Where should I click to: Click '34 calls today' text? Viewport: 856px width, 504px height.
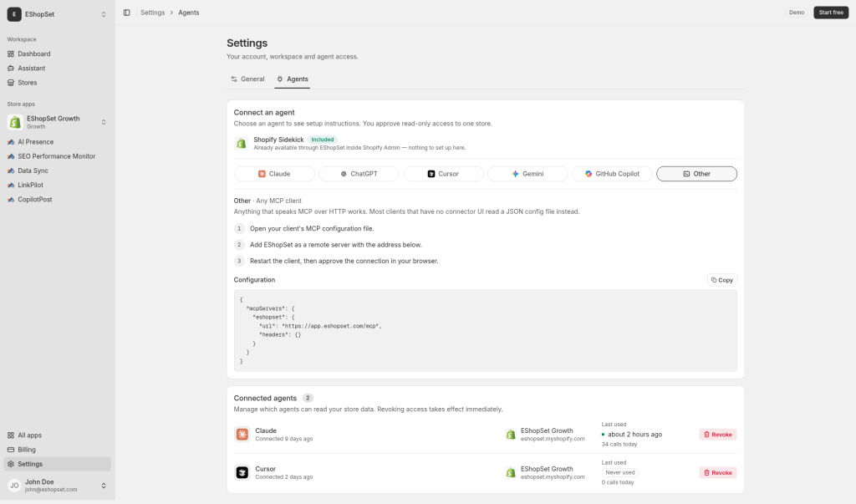click(x=619, y=445)
